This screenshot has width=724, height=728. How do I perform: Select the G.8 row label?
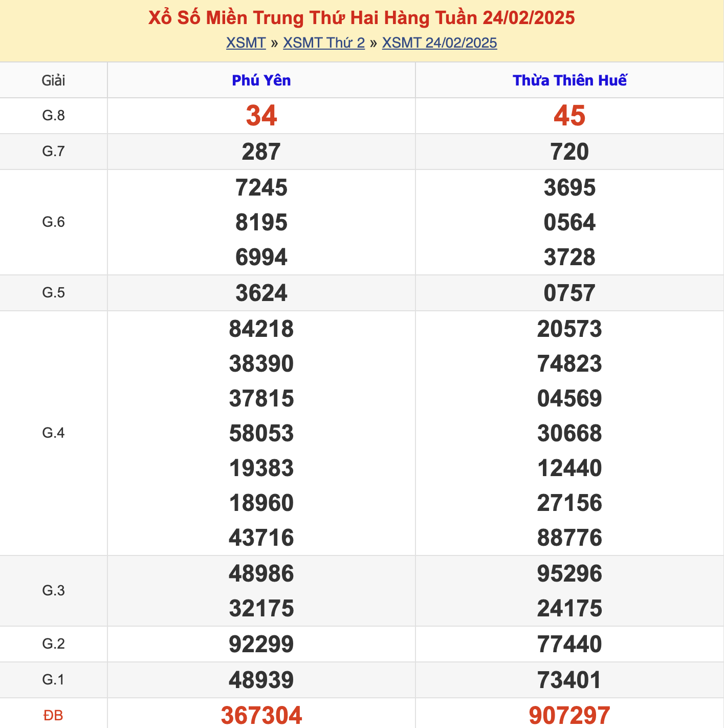tap(53, 116)
